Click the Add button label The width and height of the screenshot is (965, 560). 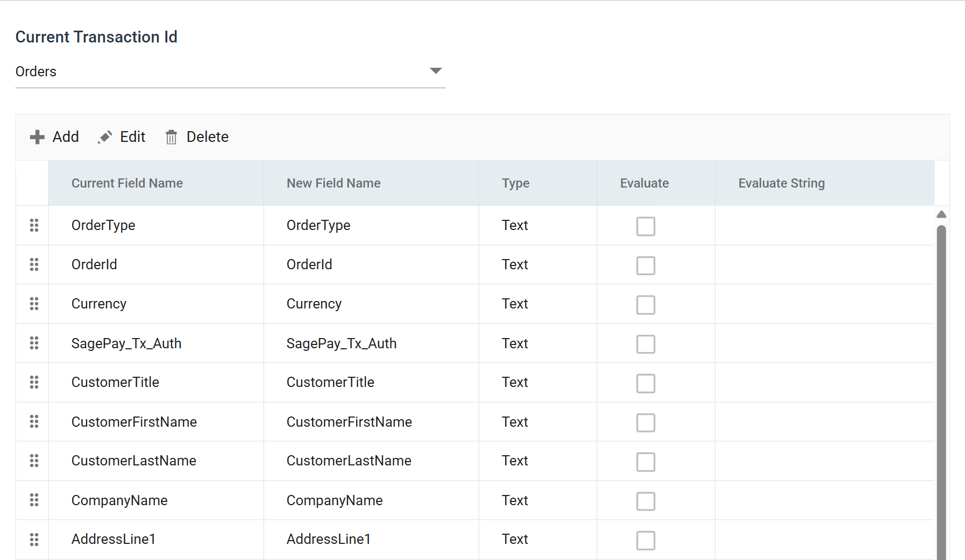[x=66, y=137]
